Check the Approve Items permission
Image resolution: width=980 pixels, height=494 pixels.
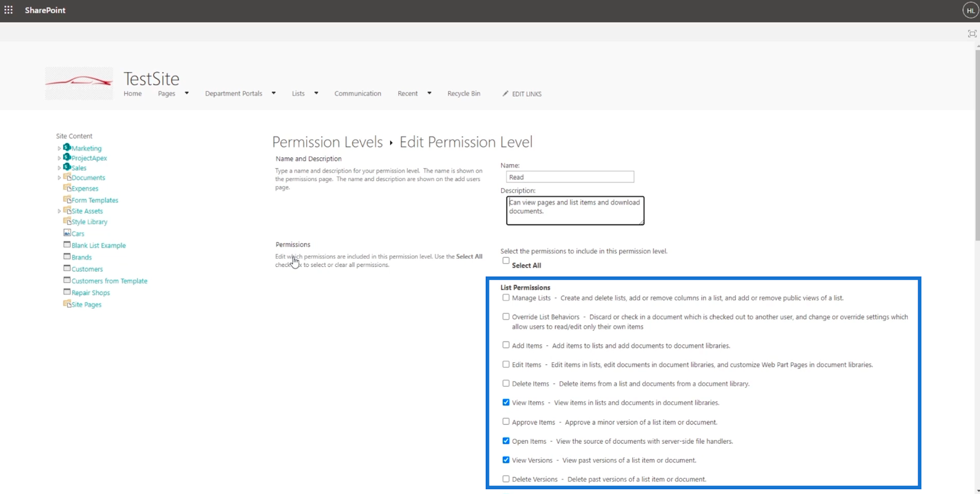pyautogui.click(x=506, y=422)
